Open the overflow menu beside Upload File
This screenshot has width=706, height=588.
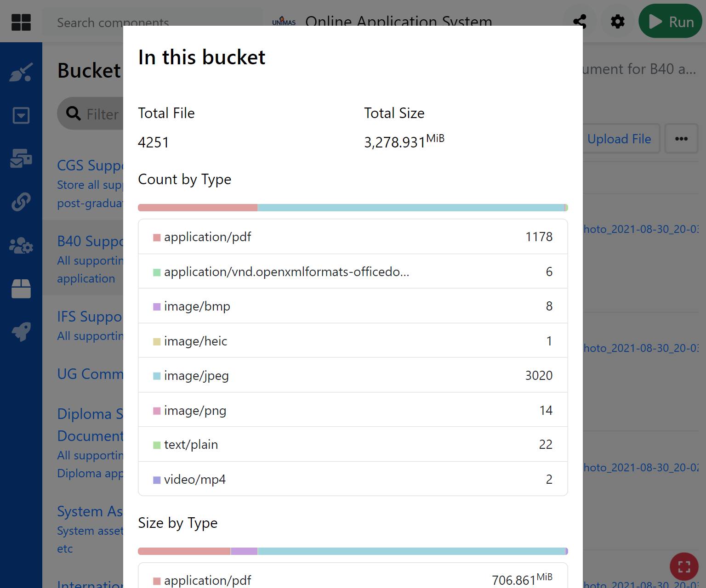pos(682,139)
